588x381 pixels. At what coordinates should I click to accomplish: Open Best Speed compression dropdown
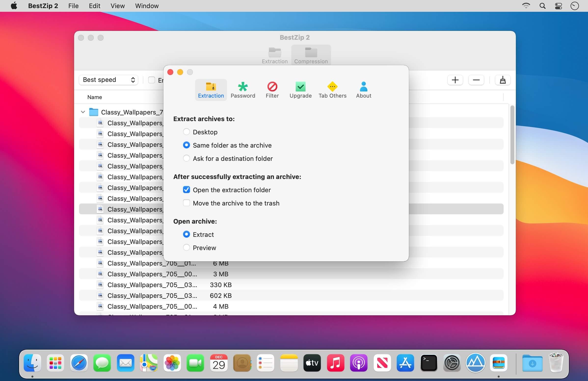point(108,80)
